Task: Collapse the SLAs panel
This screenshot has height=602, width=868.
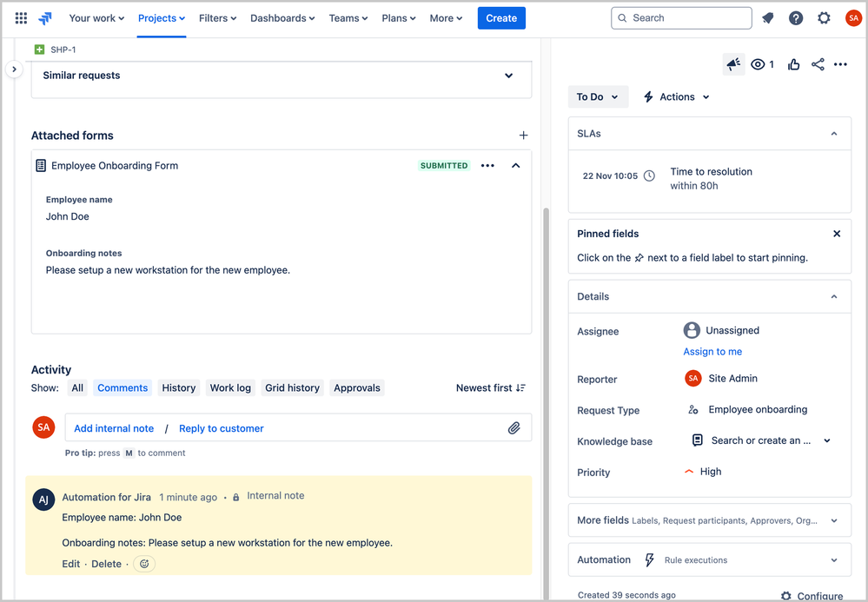Action: click(x=833, y=134)
